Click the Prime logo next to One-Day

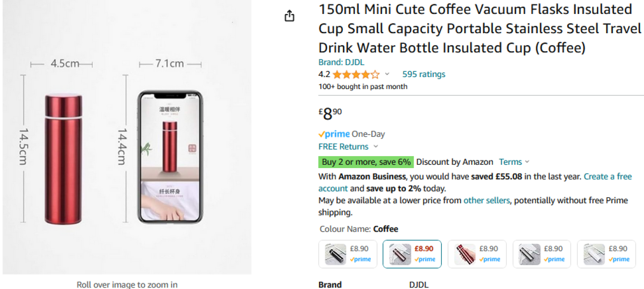pyautogui.click(x=334, y=134)
